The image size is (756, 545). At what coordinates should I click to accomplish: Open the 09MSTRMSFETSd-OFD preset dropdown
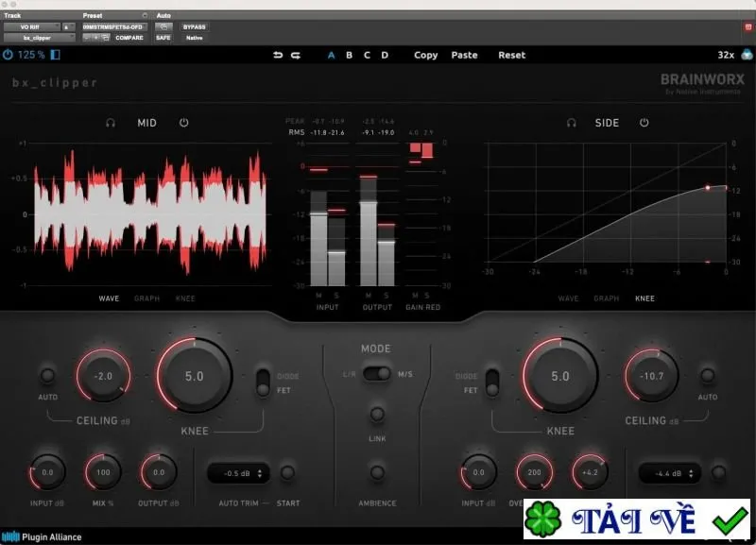(x=114, y=27)
